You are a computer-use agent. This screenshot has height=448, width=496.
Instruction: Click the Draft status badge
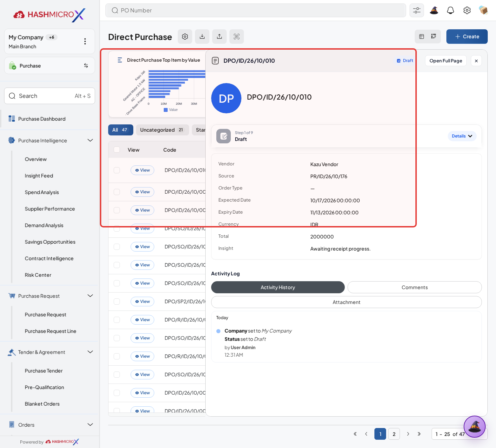[x=405, y=61]
